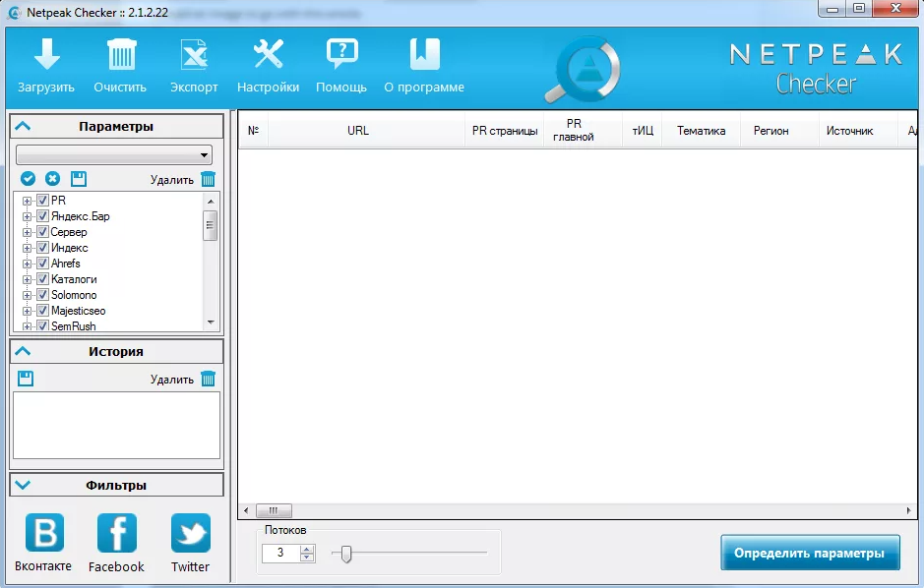This screenshot has width=924, height=588.
Task: Click trash icon next to Удалить in История
Action: pyautogui.click(x=208, y=379)
